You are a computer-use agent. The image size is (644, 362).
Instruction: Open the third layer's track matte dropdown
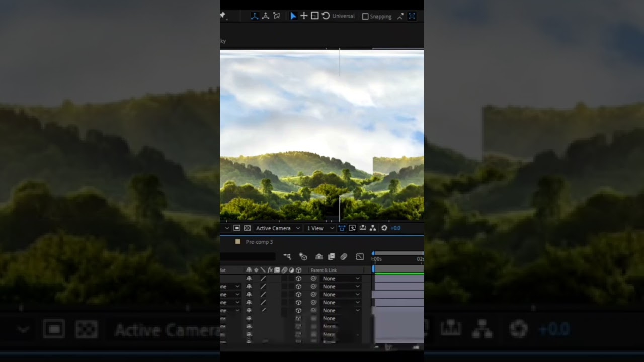230,295
